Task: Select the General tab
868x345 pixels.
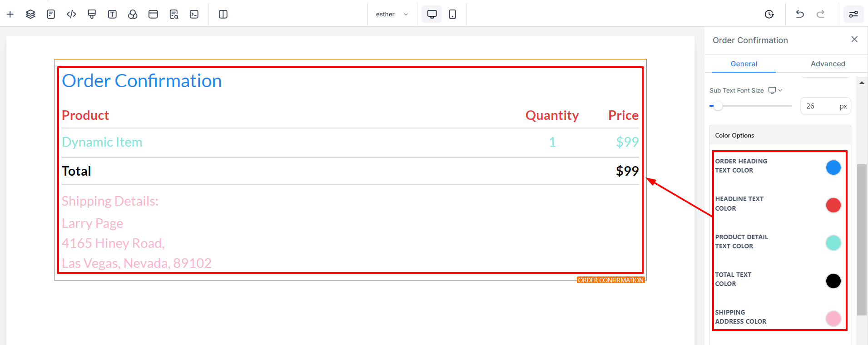Action: click(x=744, y=64)
